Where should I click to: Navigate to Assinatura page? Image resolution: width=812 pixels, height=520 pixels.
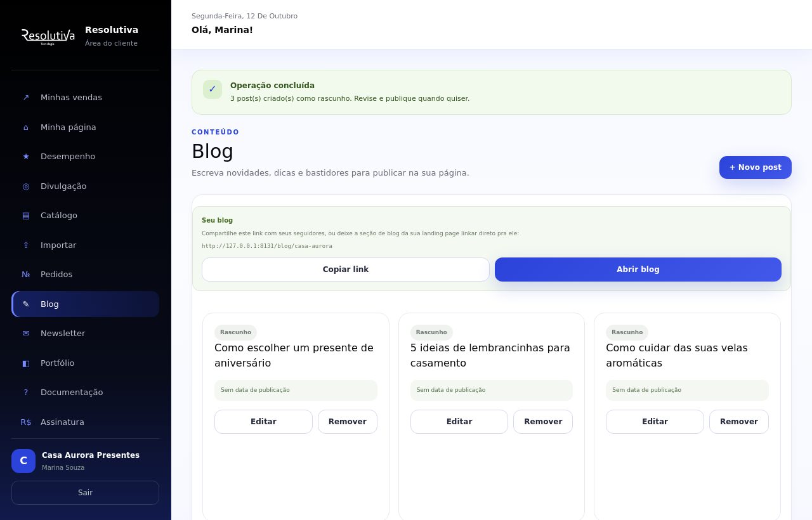(x=85, y=422)
